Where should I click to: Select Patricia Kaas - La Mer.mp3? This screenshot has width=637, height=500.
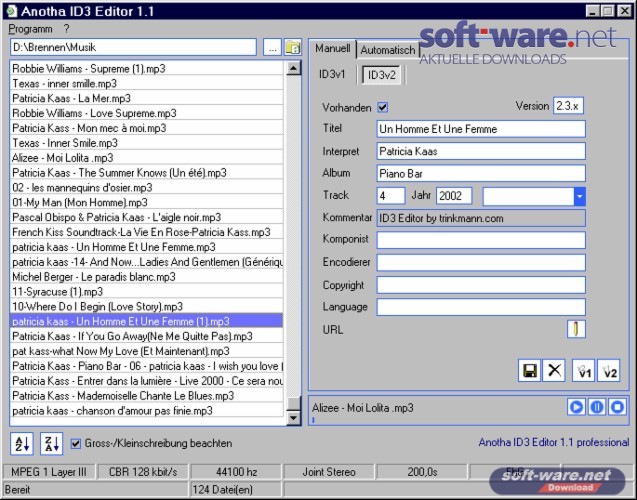147,98
